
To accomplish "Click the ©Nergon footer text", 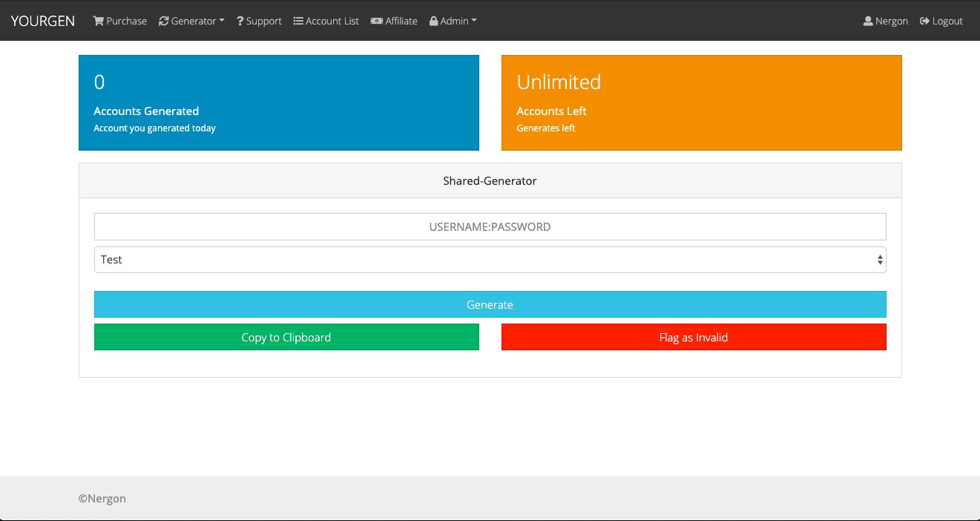I will 102,499.
